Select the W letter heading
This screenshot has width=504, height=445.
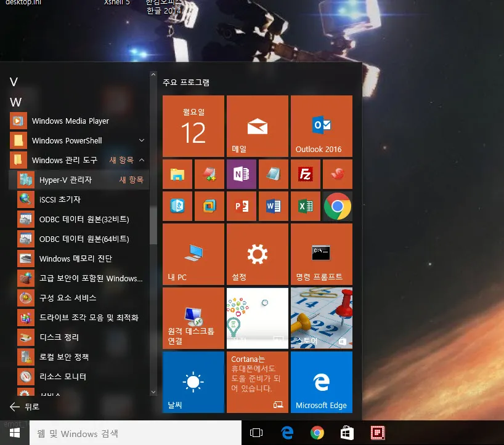[16, 101]
